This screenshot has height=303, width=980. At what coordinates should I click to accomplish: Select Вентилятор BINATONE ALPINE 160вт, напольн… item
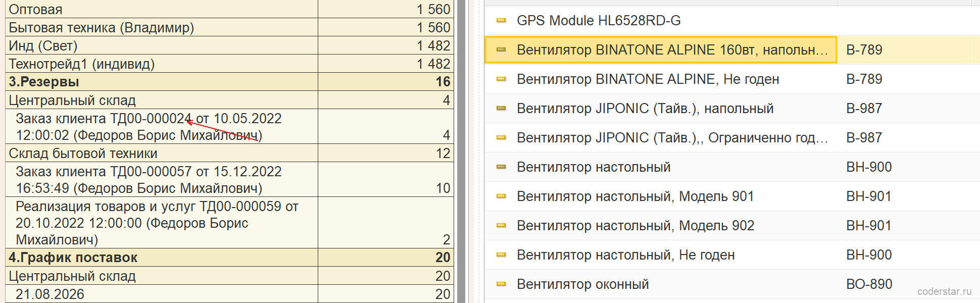tap(672, 50)
